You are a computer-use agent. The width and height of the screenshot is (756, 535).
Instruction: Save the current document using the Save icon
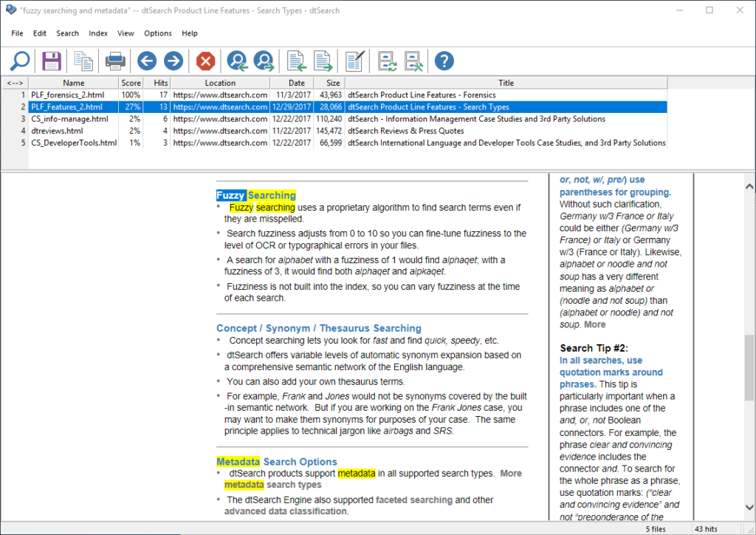coord(51,61)
